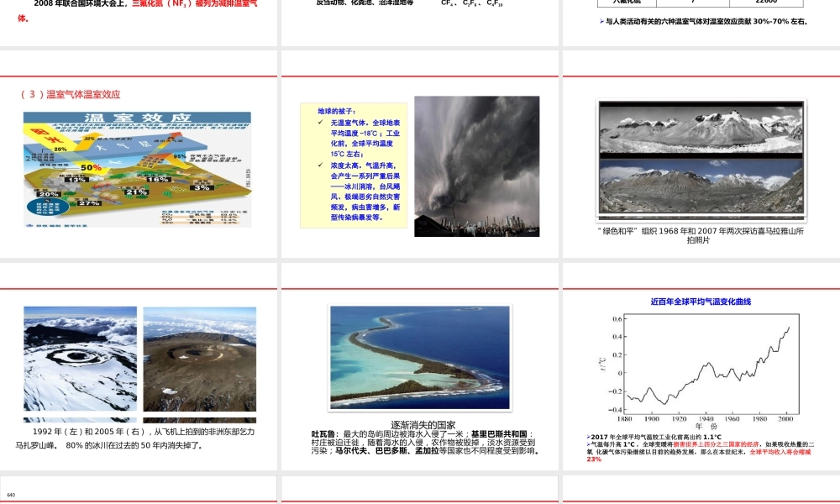Select the snowy 1992 Kilimanjaro crater photo
The height and width of the screenshot is (504, 840).
pyautogui.click(x=80, y=359)
